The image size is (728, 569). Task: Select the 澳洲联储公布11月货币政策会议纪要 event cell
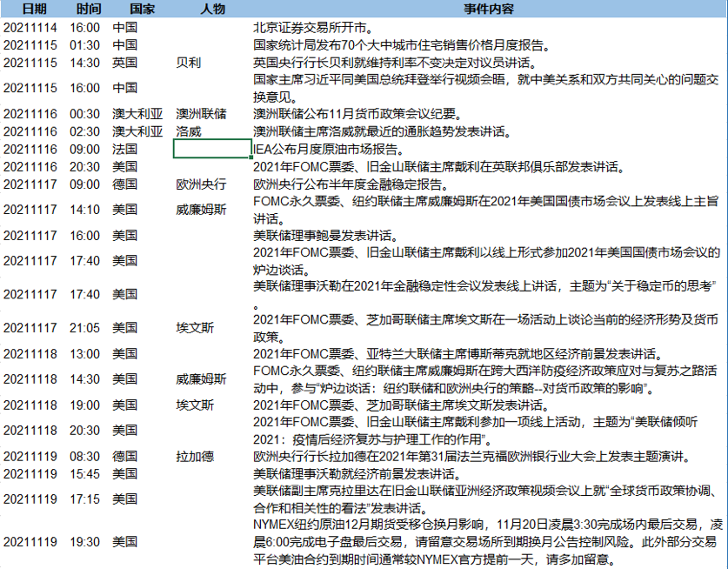click(357, 114)
